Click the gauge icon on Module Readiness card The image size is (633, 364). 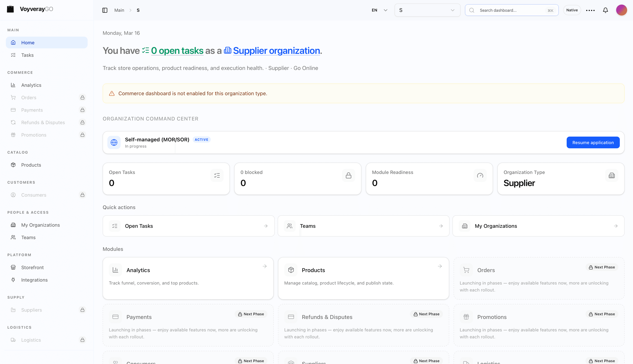480,175
